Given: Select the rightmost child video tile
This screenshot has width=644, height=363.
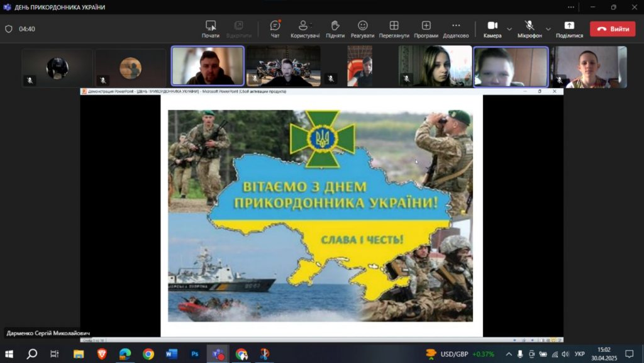Looking at the screenshot, I should [589, 67].
